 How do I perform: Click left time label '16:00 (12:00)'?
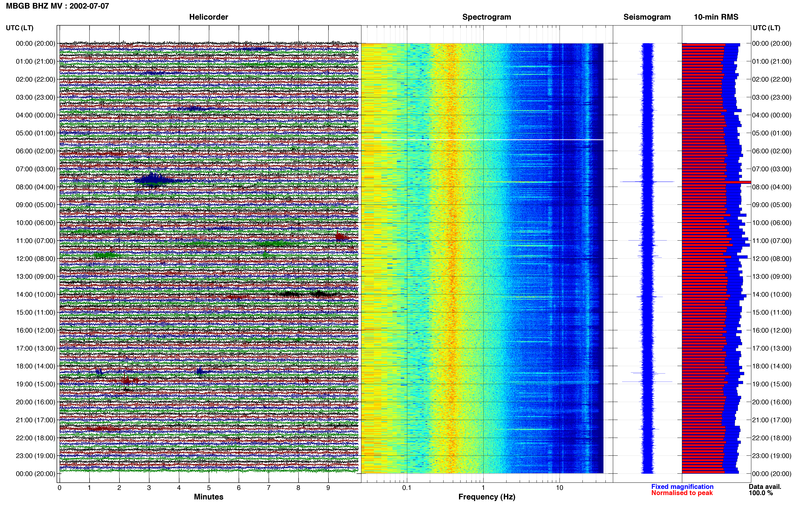click(36, 330)
